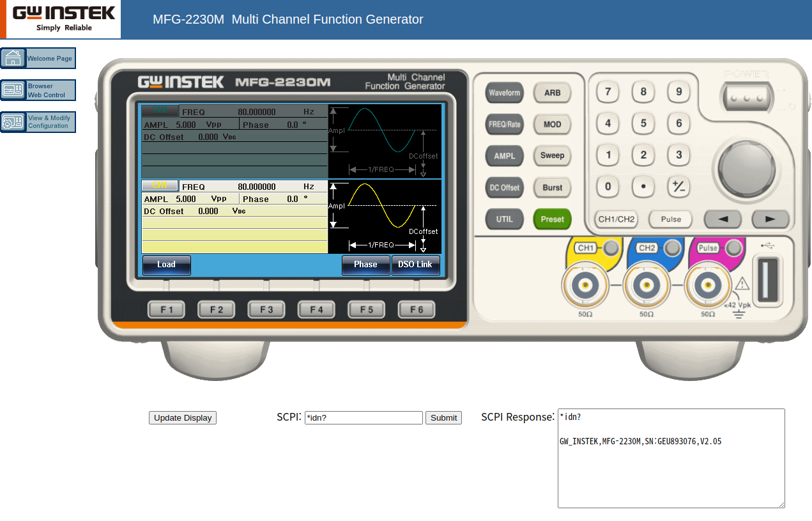Select the DSO Link option on display
The width and height of the screenshot is (812, 521).
coord(415,265)
